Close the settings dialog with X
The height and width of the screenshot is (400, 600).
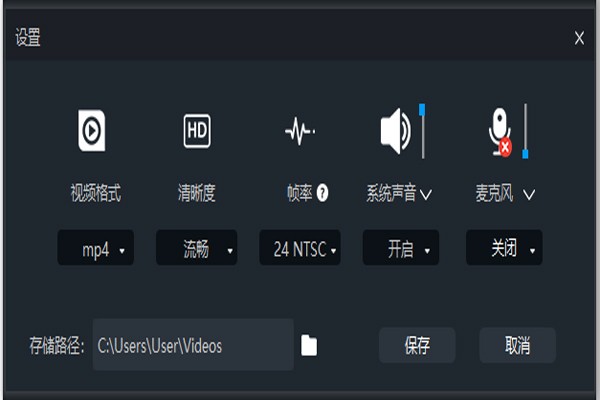579,38
